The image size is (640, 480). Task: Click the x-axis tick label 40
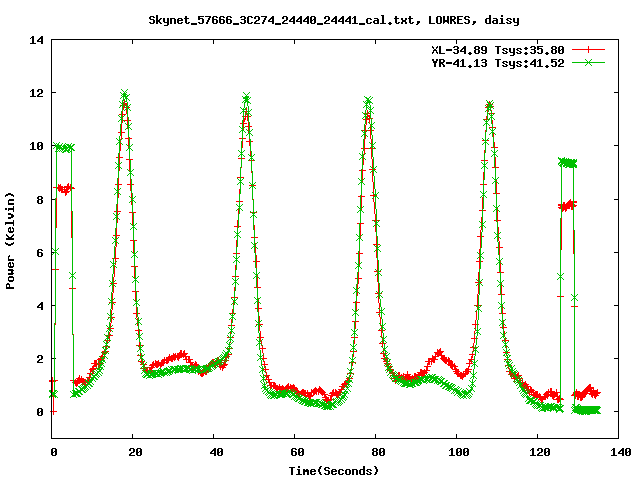[x=216, y=452]
